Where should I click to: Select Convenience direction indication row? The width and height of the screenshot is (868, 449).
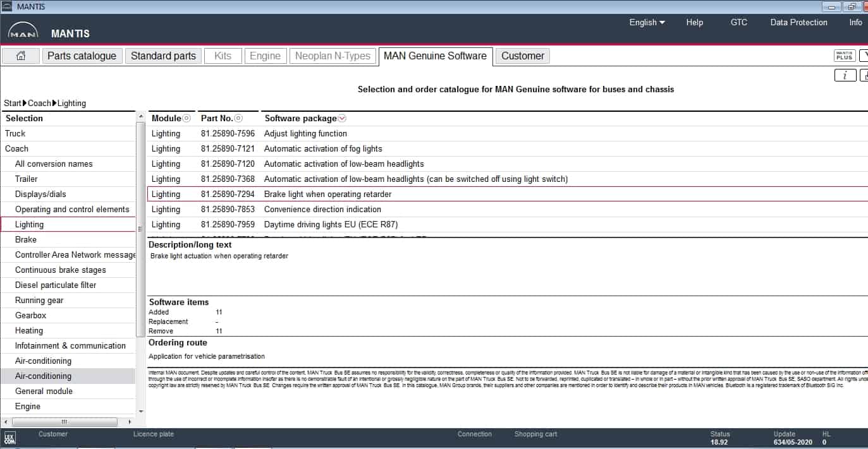(507, 209)
